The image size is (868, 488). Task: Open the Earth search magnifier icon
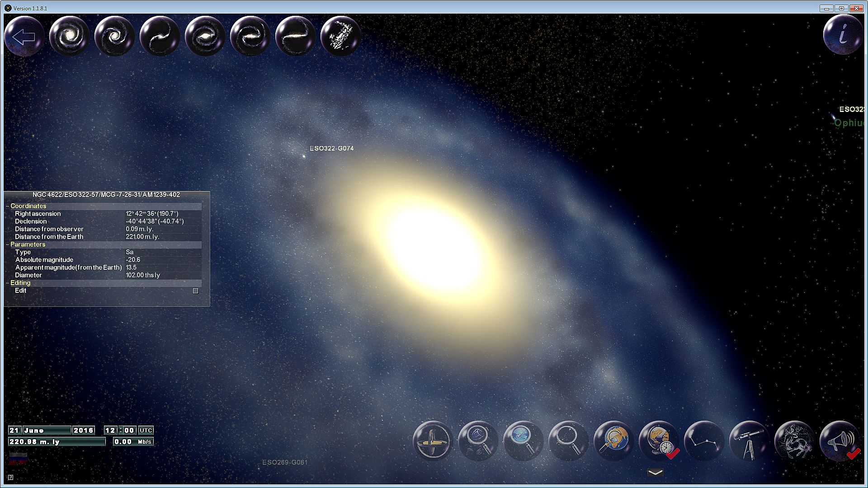tap(613, 441)
